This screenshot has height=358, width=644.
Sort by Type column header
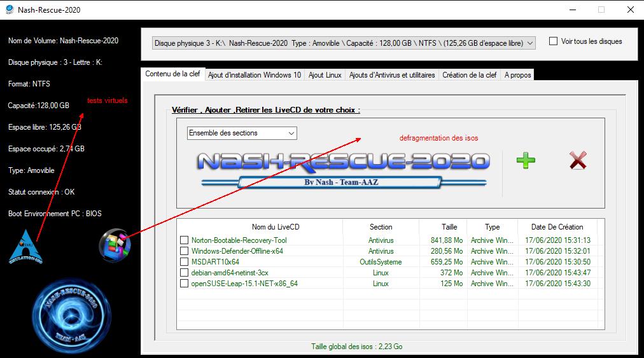click(x=492, y=227)
